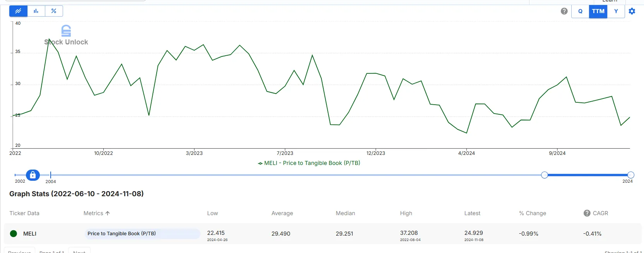Select the Price to Tangible Book metric chip
This screenshot has height=253, width=644.
click(142, 233)
